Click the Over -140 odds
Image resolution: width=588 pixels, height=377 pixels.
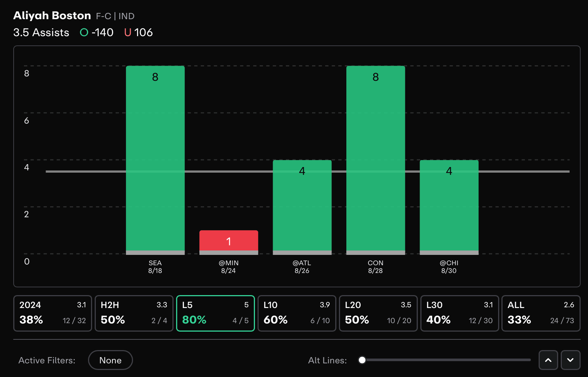(97, 32)
